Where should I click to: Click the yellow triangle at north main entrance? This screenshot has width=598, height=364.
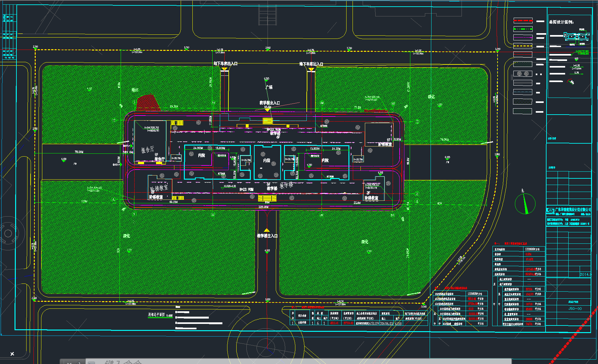(268, 110)
